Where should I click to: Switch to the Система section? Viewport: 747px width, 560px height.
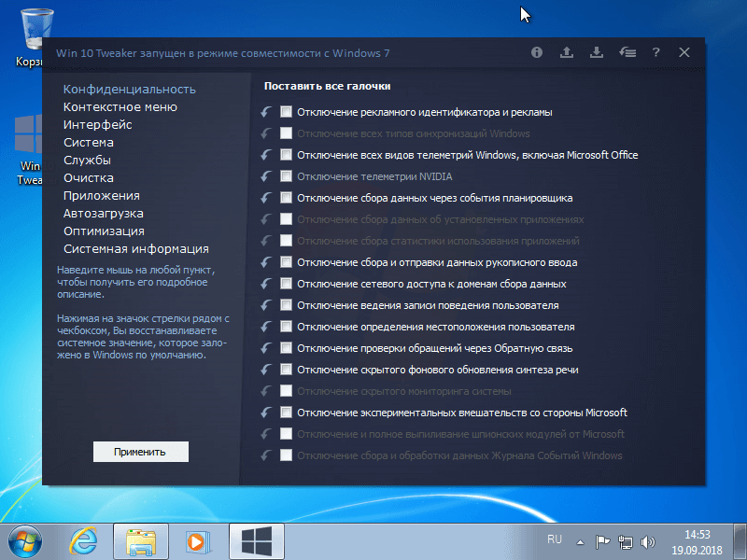pos(89,143)
